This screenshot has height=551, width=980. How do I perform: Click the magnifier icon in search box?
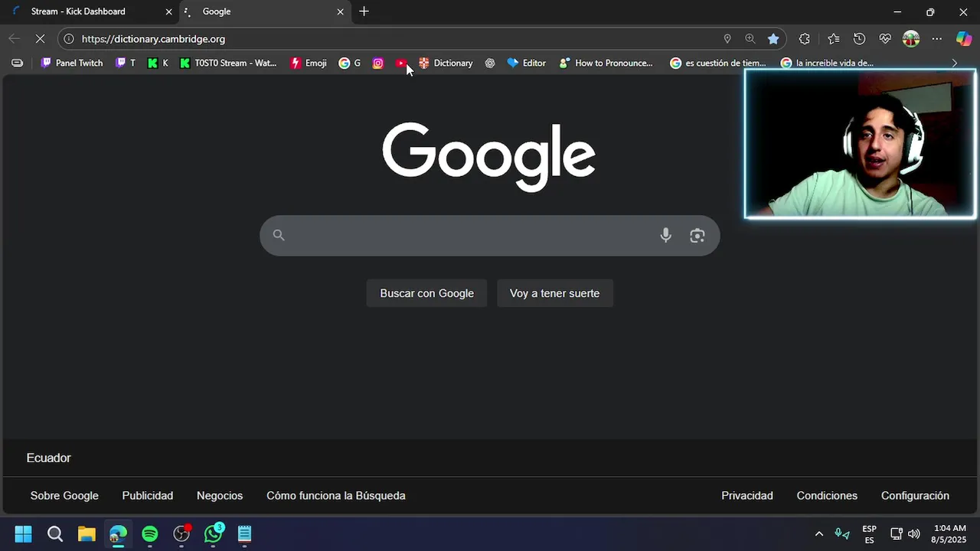279,236
